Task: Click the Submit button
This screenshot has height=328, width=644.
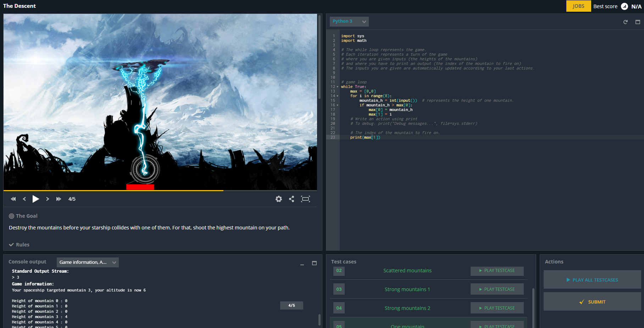Action: pos(592,302)
